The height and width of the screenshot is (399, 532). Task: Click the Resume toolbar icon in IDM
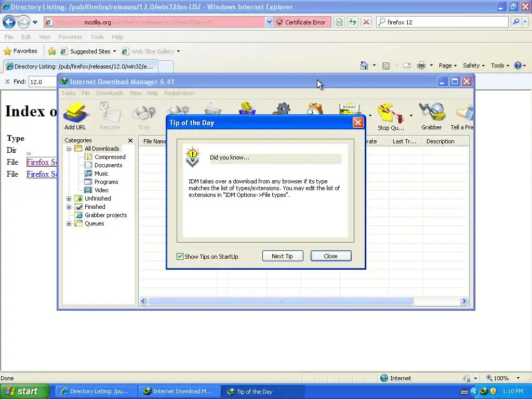coord(110,116)
